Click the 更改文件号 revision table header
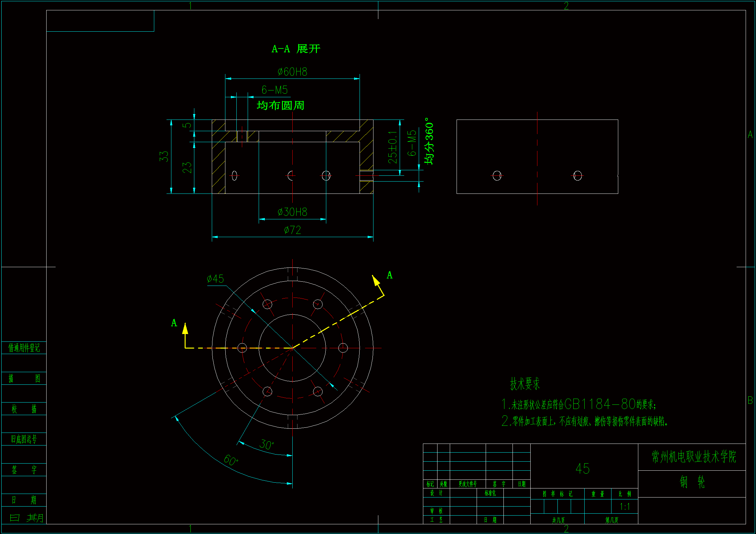 click(x=468, y=484)
